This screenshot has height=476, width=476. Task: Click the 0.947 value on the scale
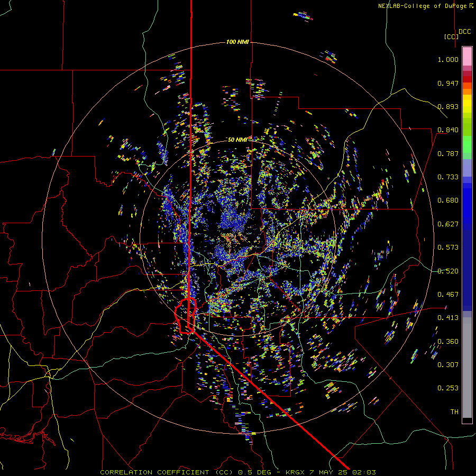[448, 83]
